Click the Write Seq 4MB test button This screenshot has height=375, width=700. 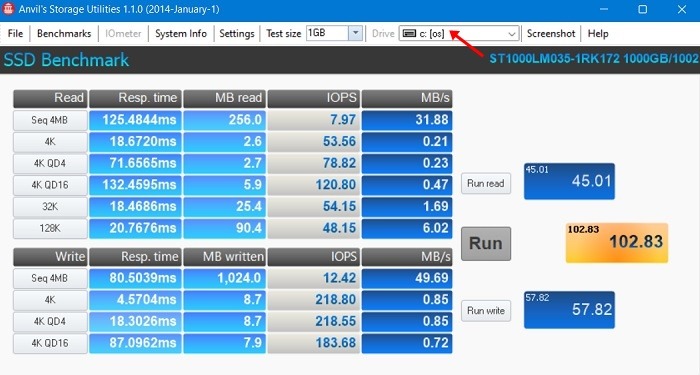tap(50, 278)
